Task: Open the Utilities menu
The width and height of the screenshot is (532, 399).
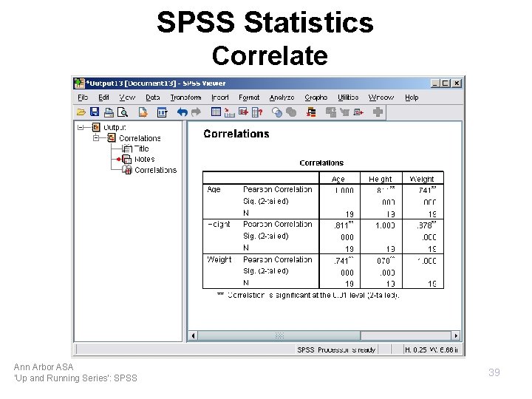Action: [x=348, y=98]
